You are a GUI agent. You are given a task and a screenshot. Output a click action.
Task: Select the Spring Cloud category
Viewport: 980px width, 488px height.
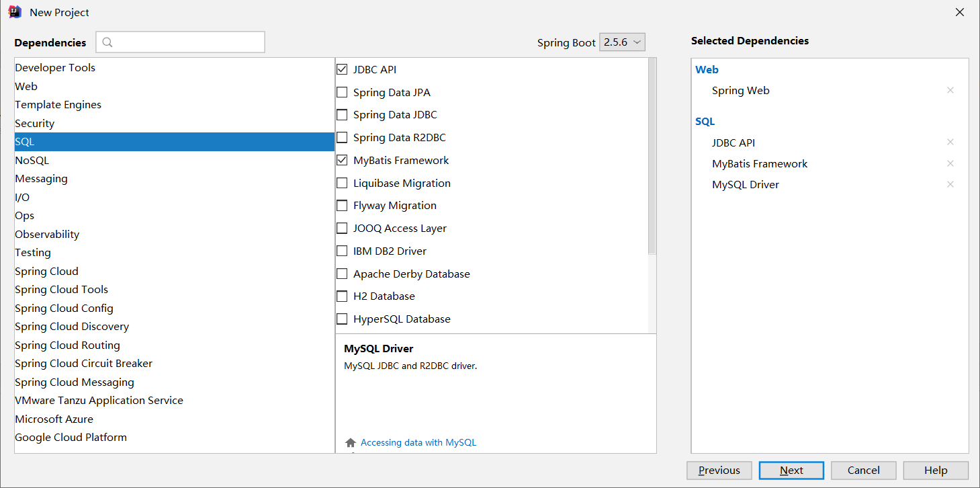tap(175, 271)
